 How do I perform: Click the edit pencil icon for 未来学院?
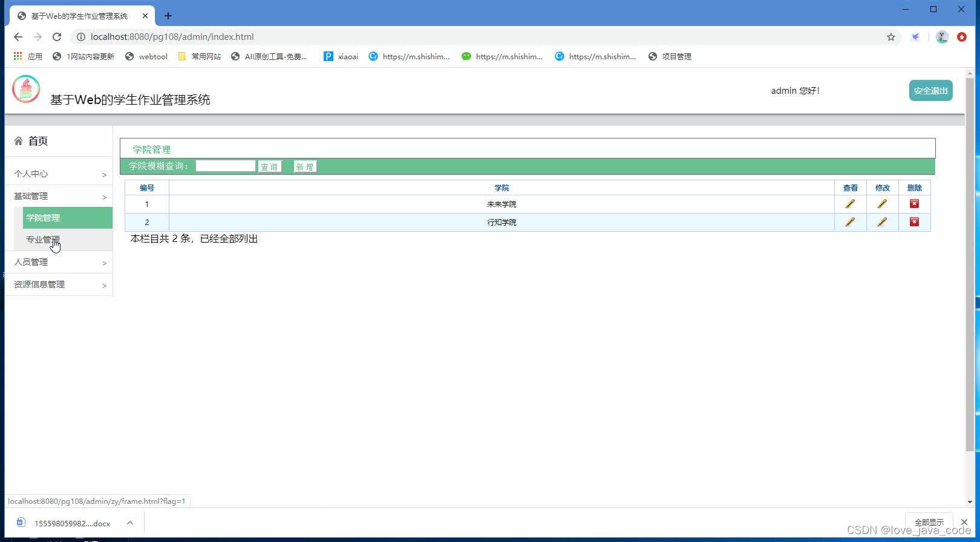(x=882, y=204)
